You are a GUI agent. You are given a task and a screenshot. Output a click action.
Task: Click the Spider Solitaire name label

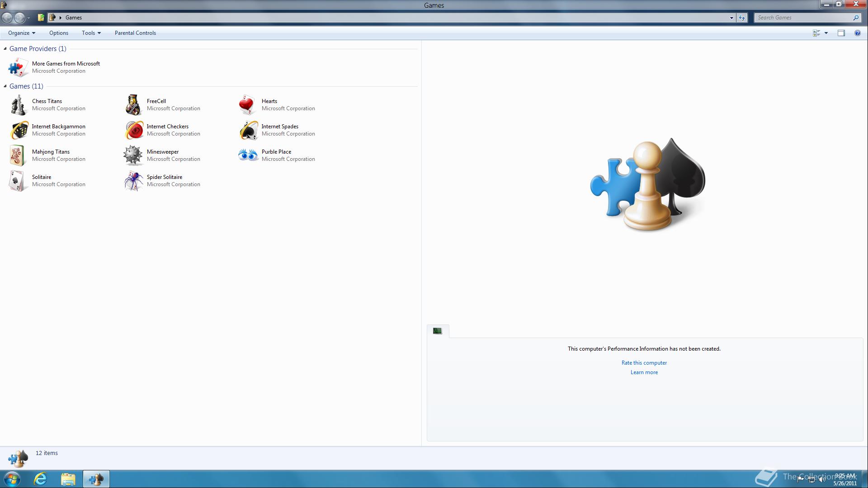coord(165,177)
